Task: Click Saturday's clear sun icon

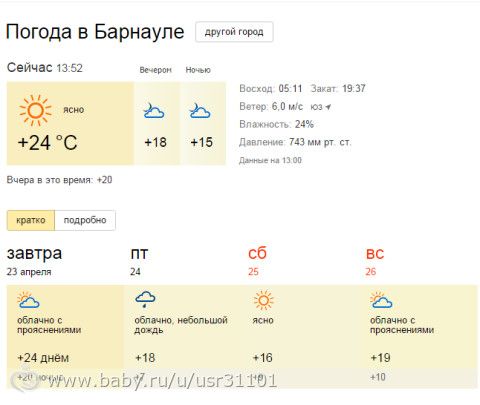Action: pyautogui.click(x=263, y=300)
